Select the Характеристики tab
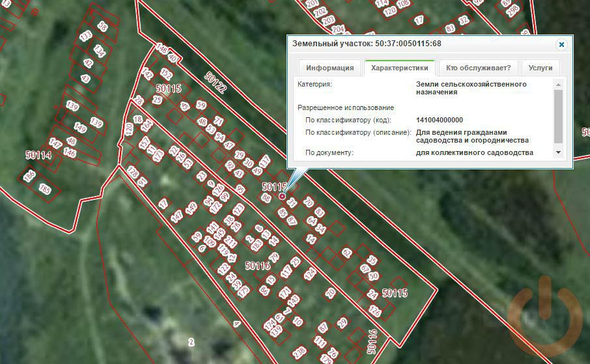 400,68
